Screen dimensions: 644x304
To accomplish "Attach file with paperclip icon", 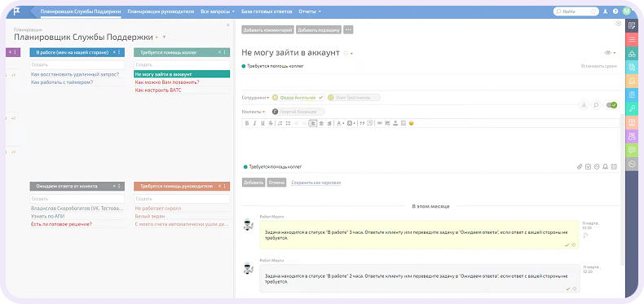I will click(580, 167).
